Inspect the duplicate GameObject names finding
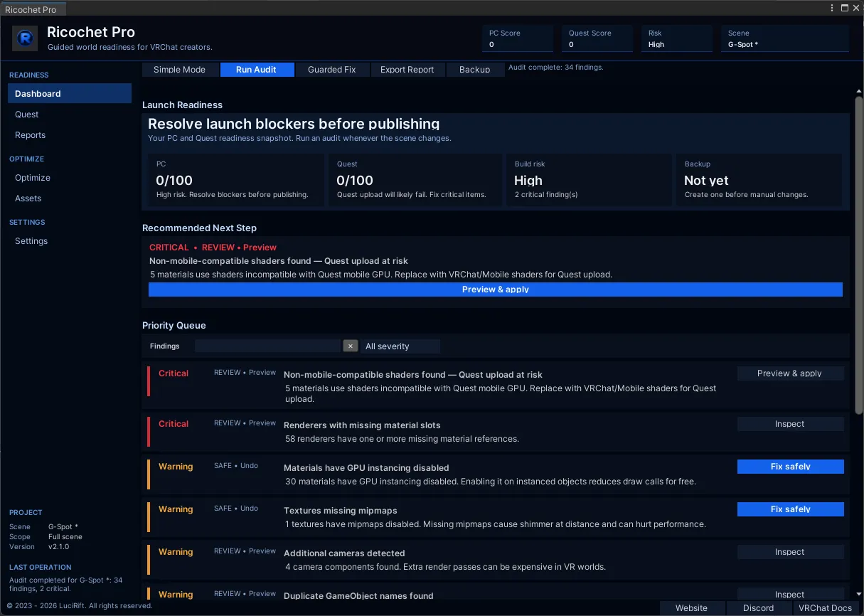Image resolution: width=864 pixels, height=616 pixels. 790,594
